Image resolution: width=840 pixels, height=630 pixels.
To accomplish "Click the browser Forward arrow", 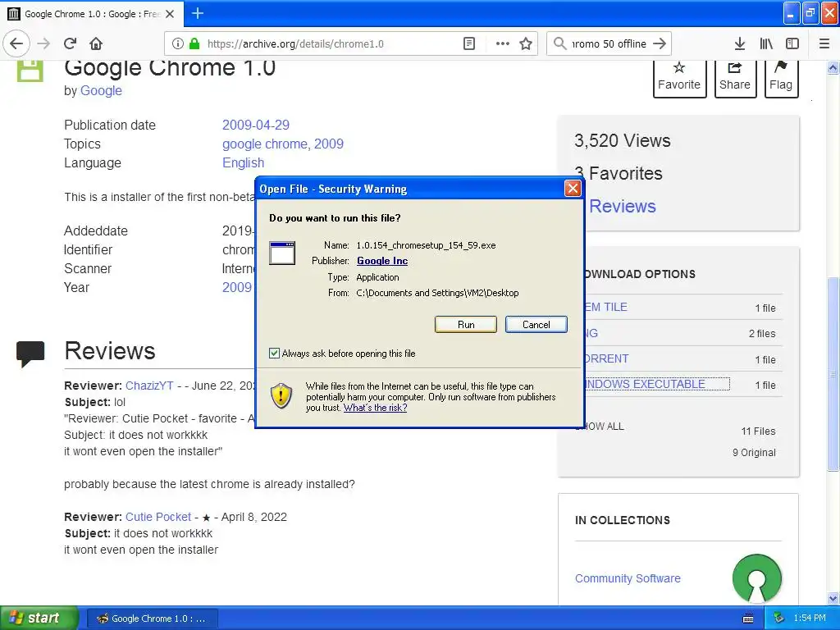I will pos(44,43).
